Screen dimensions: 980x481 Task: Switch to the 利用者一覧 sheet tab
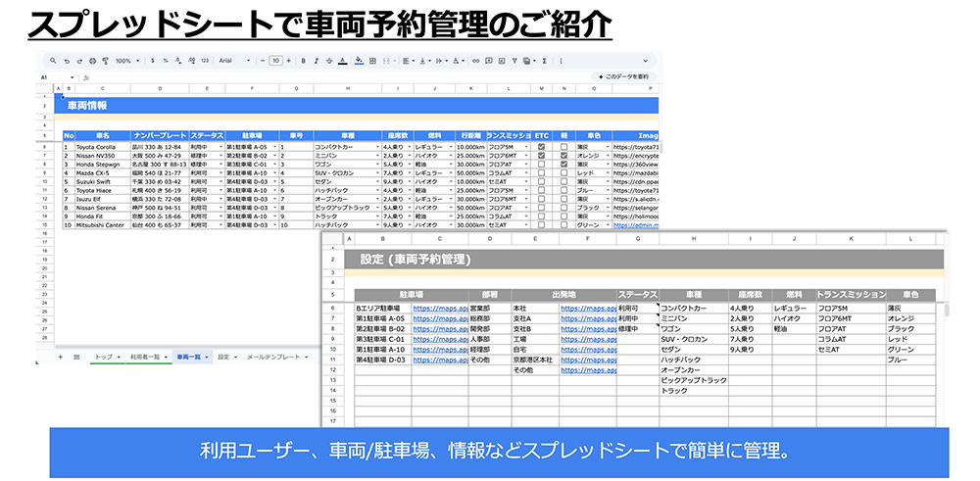click(146, 358)
